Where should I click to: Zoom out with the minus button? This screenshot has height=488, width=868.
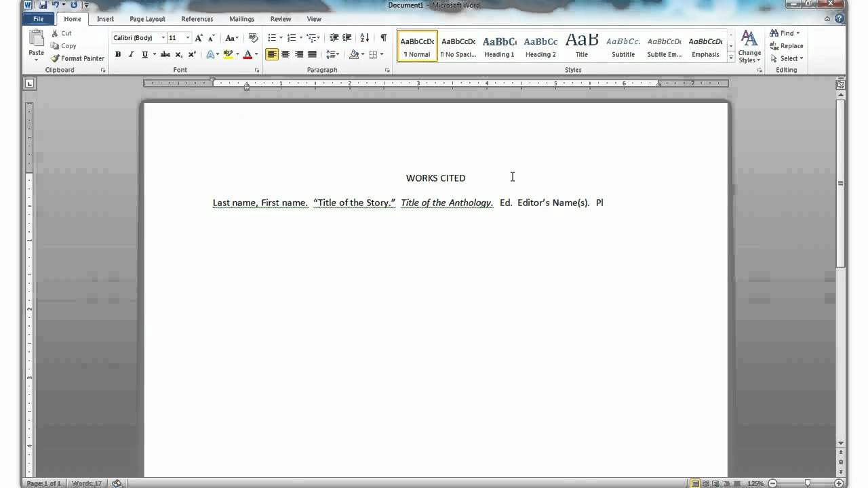click(x=774, y=483)
